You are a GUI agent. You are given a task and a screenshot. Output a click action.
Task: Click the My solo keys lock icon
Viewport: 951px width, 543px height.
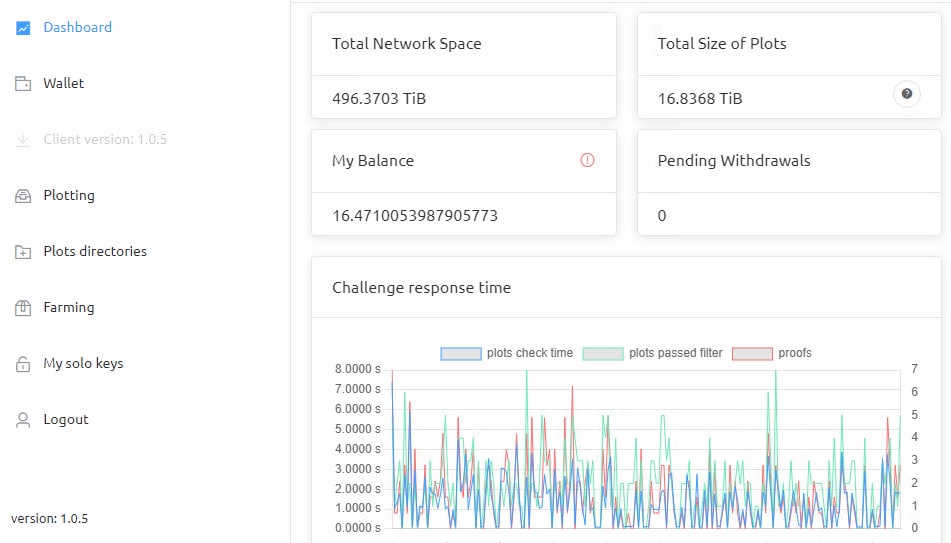[23, 364]
